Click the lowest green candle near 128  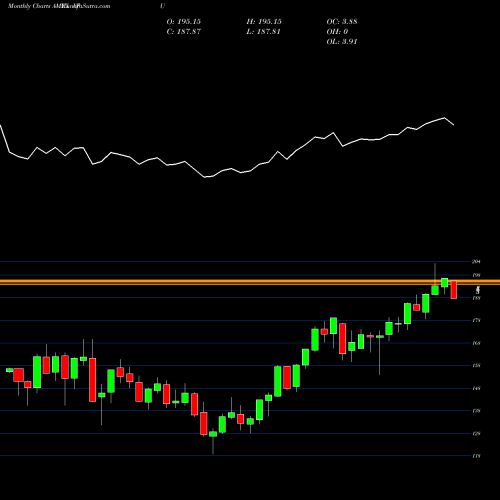pos(213,434)
